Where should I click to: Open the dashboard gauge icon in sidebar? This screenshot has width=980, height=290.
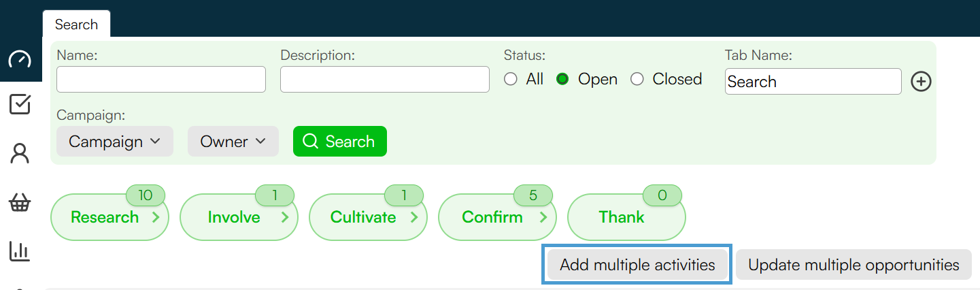pyautogui.click(x=20, y=60)
